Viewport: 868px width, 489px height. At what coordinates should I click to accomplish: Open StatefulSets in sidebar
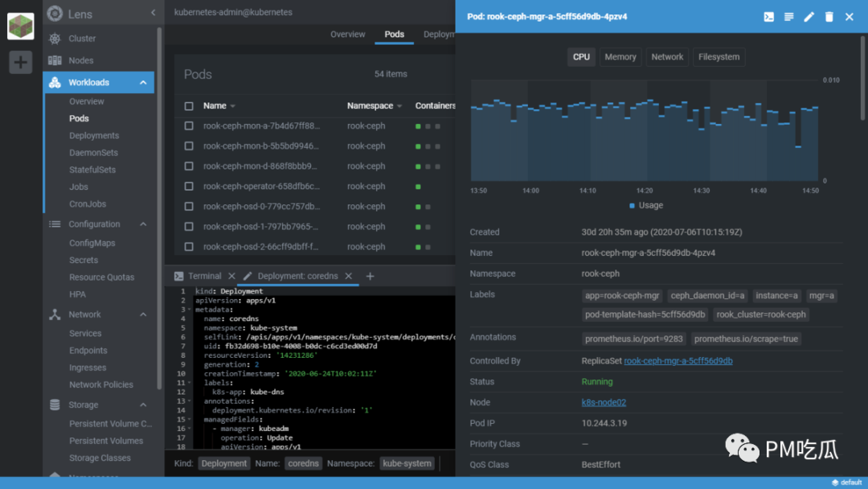pos(92,170)
